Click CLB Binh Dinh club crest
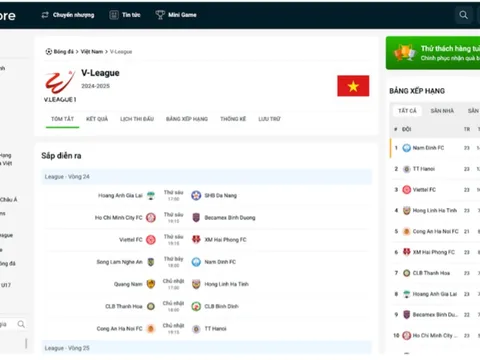Screen dimensions: 480x360 coord(196,306)
